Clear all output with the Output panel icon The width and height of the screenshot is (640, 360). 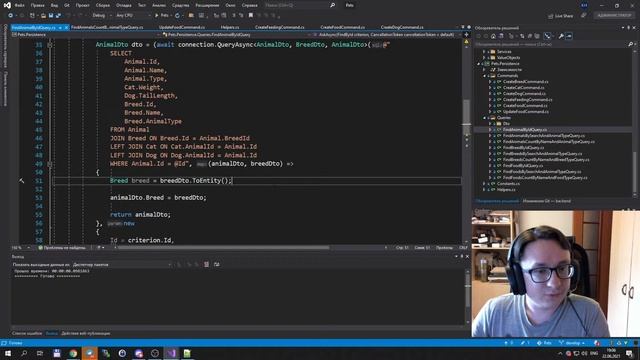point(206,264)
